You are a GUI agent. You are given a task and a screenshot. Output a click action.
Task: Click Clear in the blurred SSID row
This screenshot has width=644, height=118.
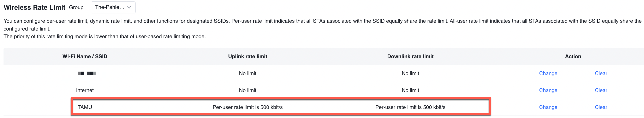click(601, 73)
